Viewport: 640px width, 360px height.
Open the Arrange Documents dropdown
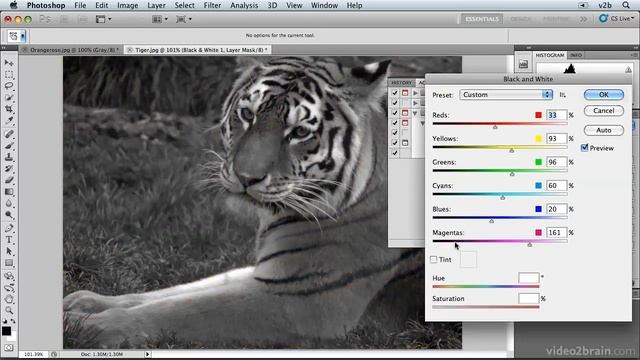[160, 19]
